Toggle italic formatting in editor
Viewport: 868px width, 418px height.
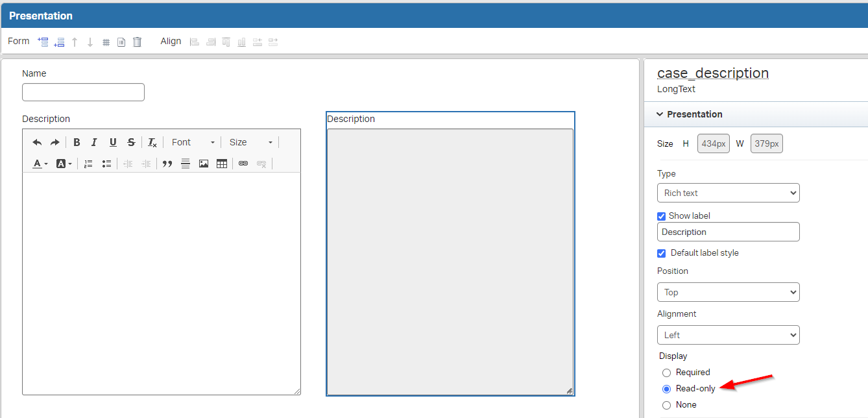point(94,142)
